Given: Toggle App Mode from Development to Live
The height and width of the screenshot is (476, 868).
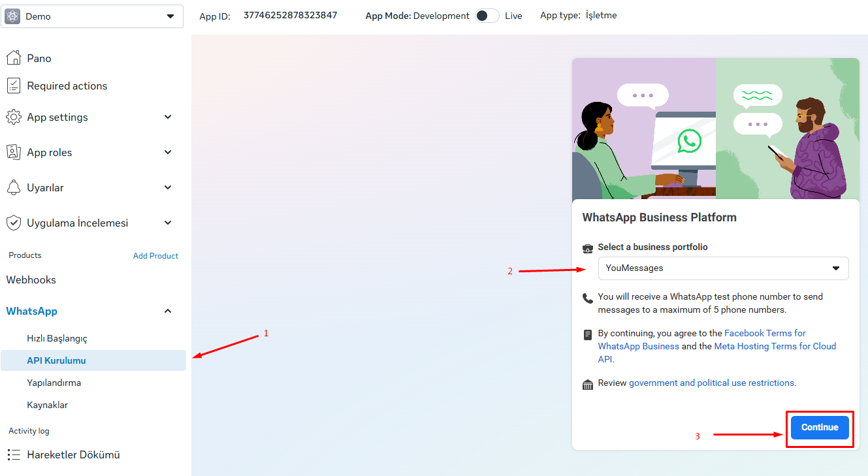Looking at the screenshot, I should (x=487, y=16).
